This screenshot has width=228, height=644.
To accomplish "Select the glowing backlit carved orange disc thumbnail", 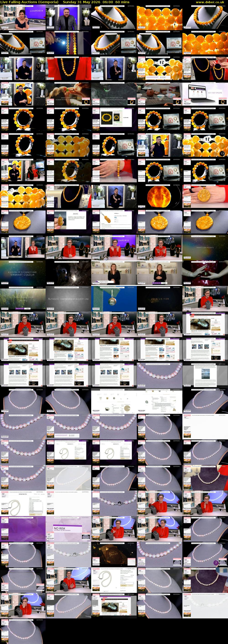I will click(x=160, y=196).
